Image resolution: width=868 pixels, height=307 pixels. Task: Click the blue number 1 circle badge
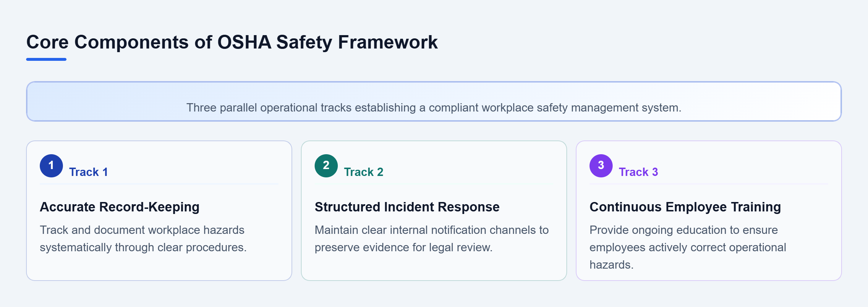(51, 166)
